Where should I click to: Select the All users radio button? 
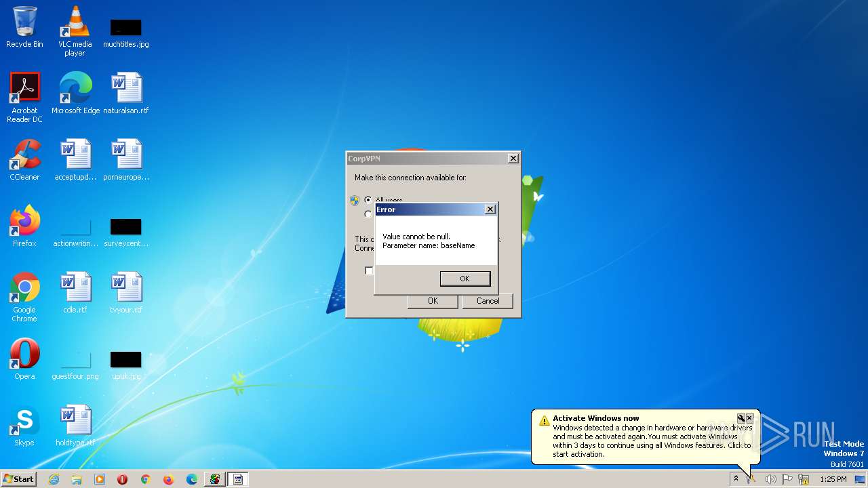tap(368, 200)
